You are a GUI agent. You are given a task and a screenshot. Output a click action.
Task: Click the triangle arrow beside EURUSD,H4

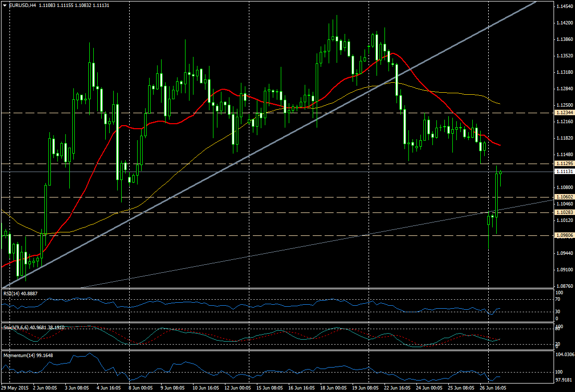click(4, 5)
